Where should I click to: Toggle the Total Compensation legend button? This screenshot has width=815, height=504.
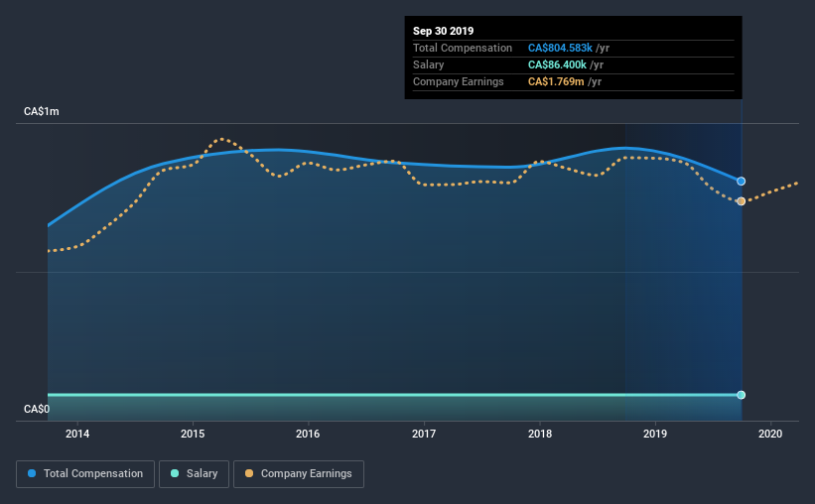coord(85,474)
